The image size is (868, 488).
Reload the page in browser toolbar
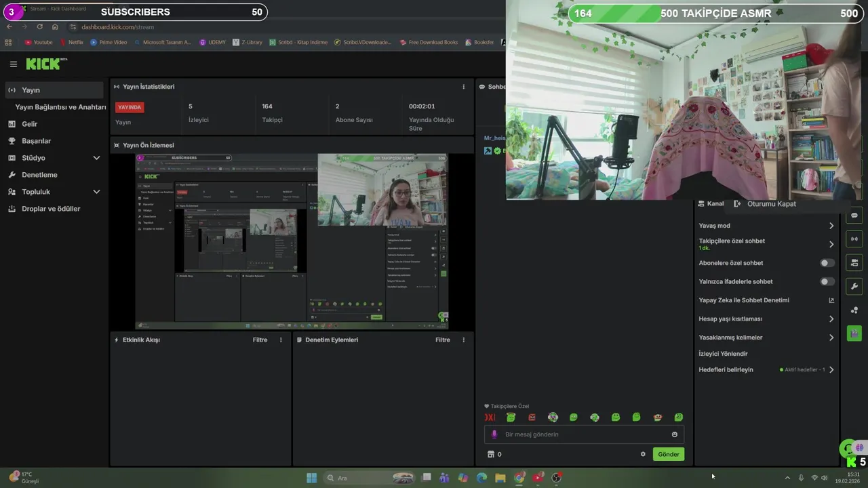tap(40, 26)
